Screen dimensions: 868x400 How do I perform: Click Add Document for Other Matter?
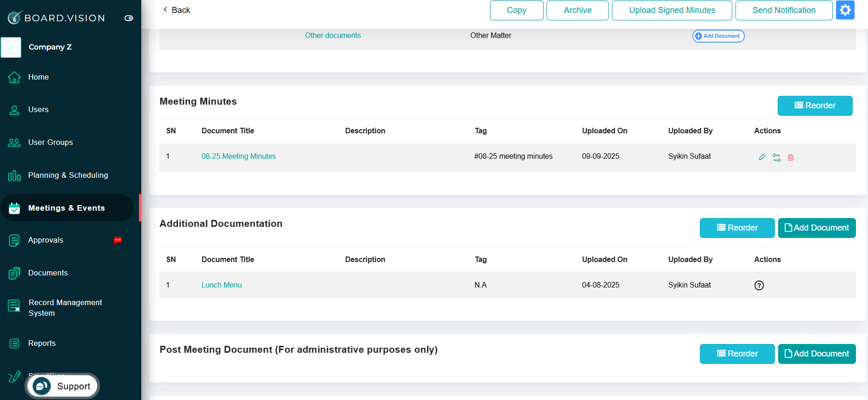[718, 36]
